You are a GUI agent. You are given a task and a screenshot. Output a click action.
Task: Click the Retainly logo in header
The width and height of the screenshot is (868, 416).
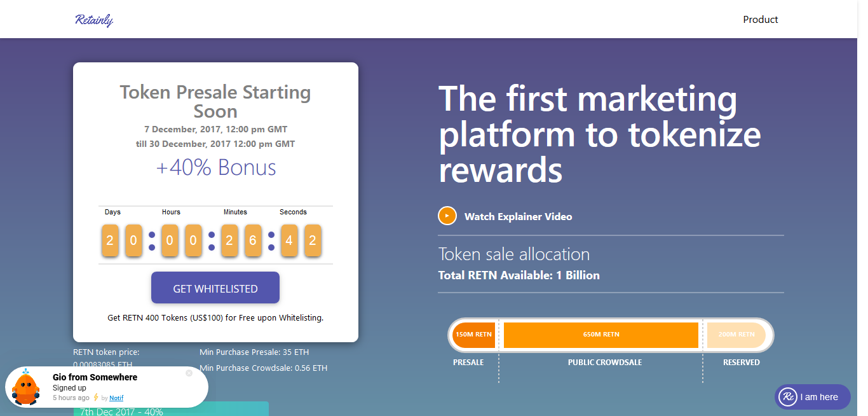94,20
